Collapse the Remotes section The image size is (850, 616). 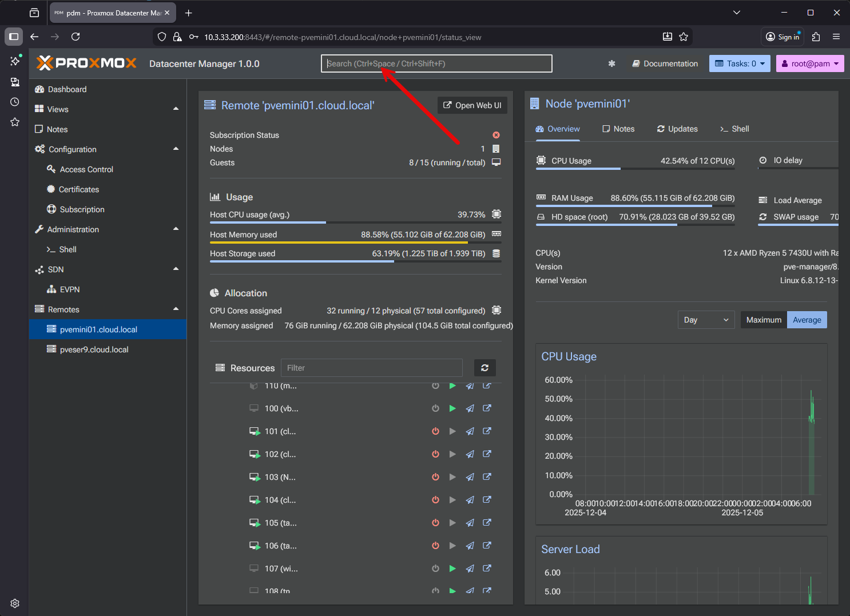[176, 309]
